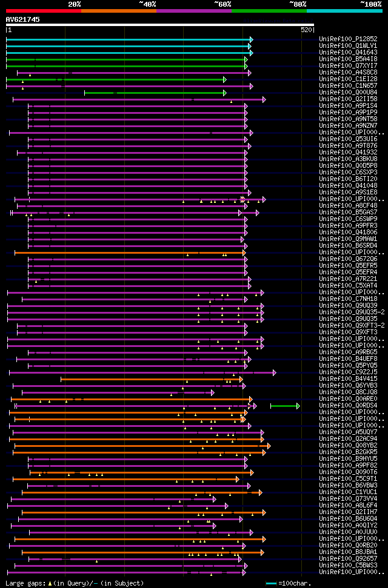
Task: Click the orange ~40% identity legend segment
Action: tap(119, 11)
